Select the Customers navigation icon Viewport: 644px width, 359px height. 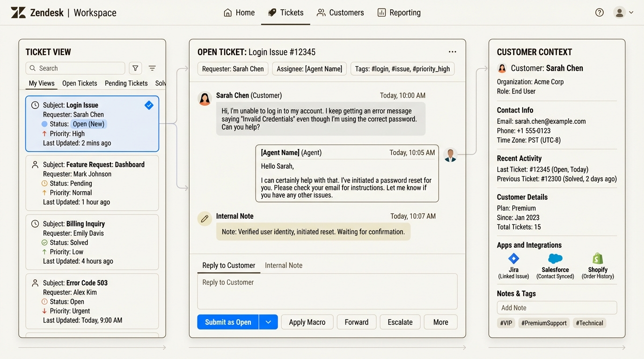point(321,12)
